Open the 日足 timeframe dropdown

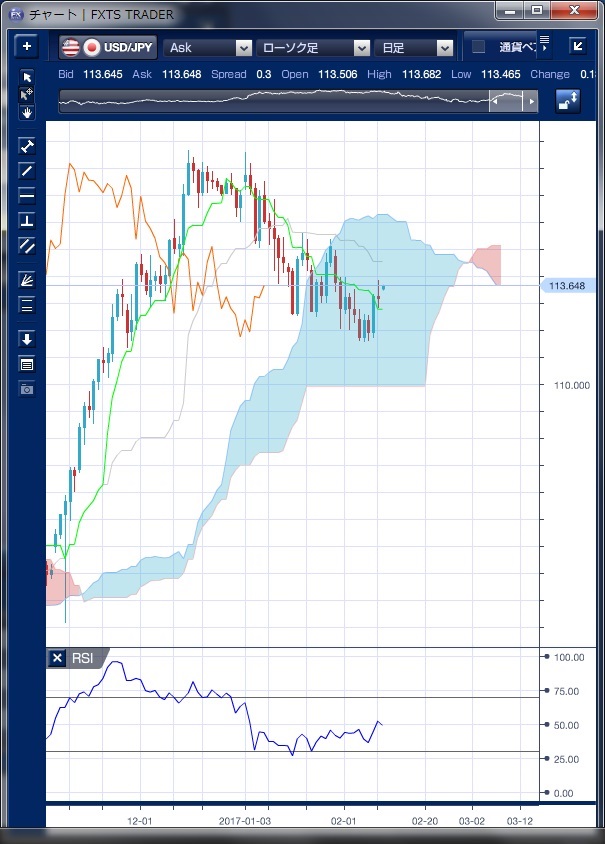[x=416, y=48]
